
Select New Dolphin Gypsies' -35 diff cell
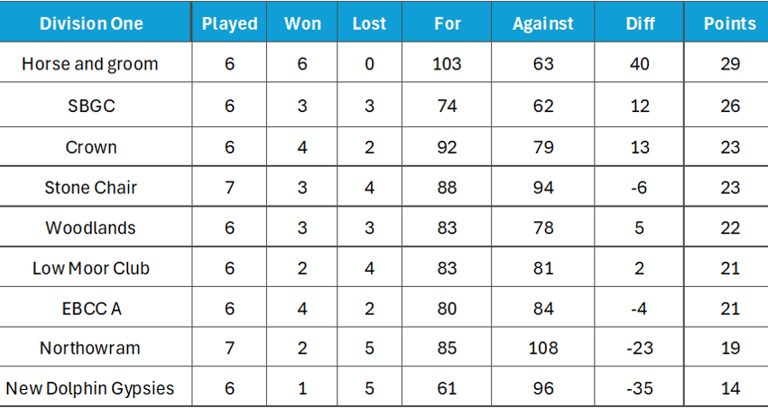click(640, 388)
